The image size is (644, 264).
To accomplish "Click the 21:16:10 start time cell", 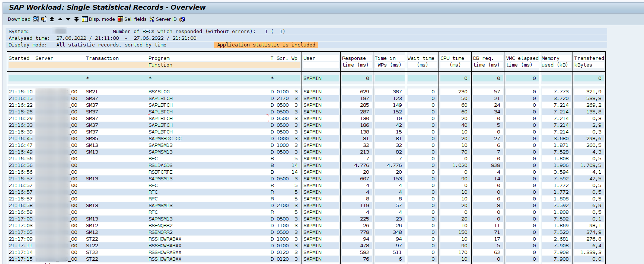I will 20,92.
